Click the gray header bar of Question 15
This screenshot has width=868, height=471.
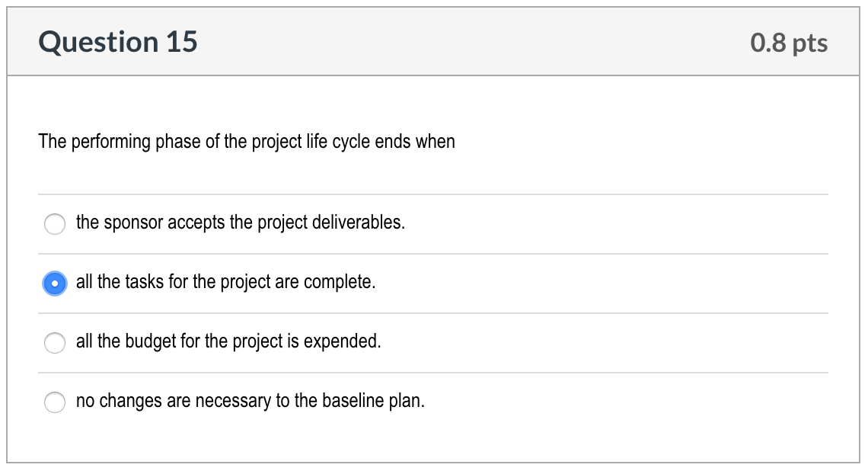tap(434, 42)
